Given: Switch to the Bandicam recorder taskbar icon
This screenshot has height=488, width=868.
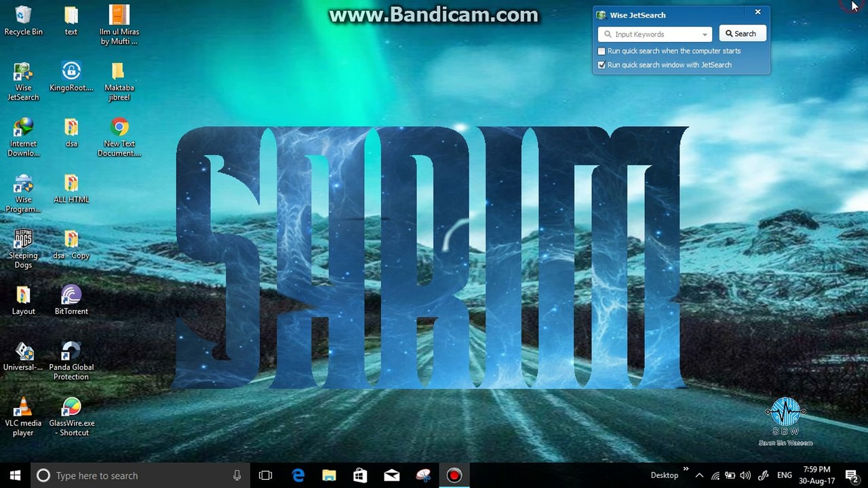Looking at the screenshot, I should [x=454, y=475].
